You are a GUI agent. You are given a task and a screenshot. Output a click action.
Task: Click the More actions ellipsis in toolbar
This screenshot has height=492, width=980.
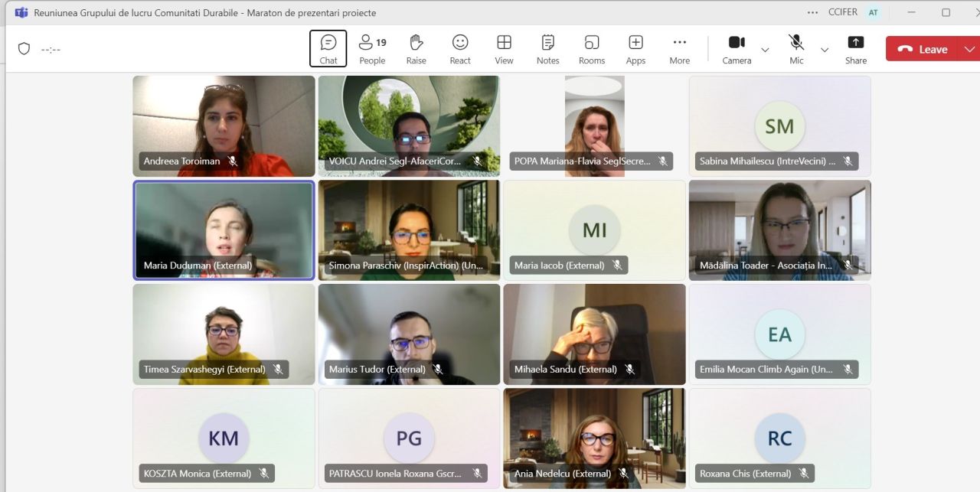click(x=679, y=49)
